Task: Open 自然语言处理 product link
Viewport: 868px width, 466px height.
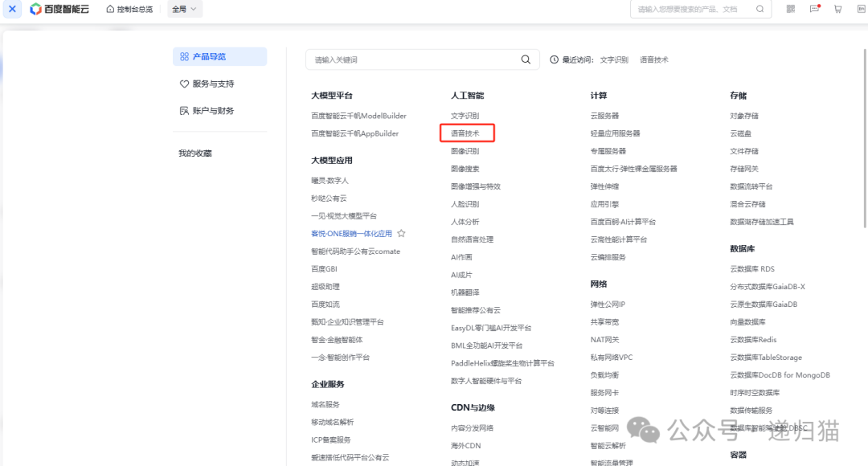Action: (473, 239)
